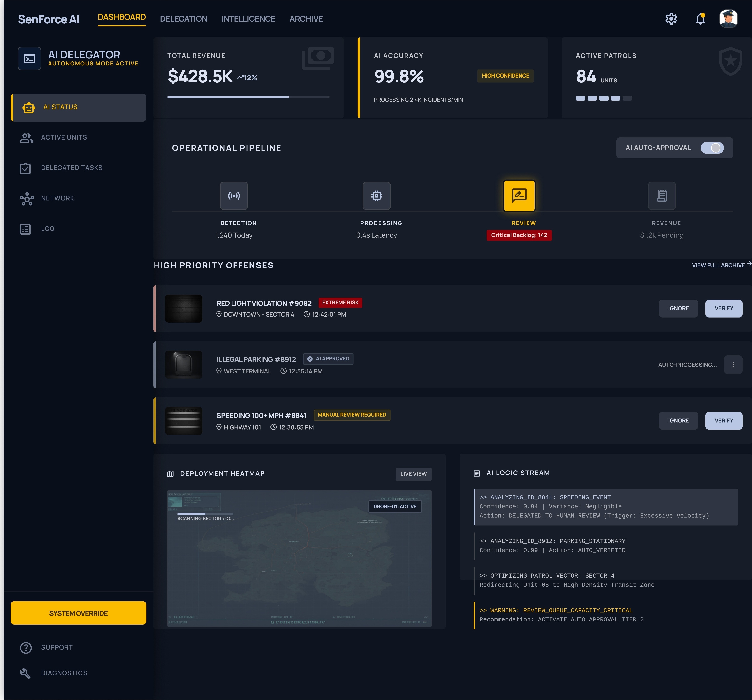This screenshot has width=752, height=700.
Task: Click the View Full Archive arrow icon
Action: coord(749,263)
